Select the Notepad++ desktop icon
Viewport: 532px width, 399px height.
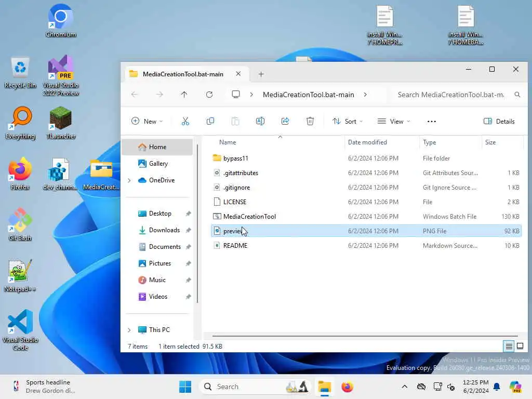tap(20, 275)
